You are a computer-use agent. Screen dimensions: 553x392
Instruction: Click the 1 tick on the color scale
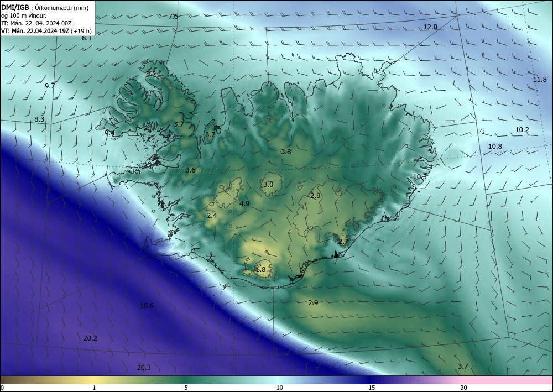[94, 388]
